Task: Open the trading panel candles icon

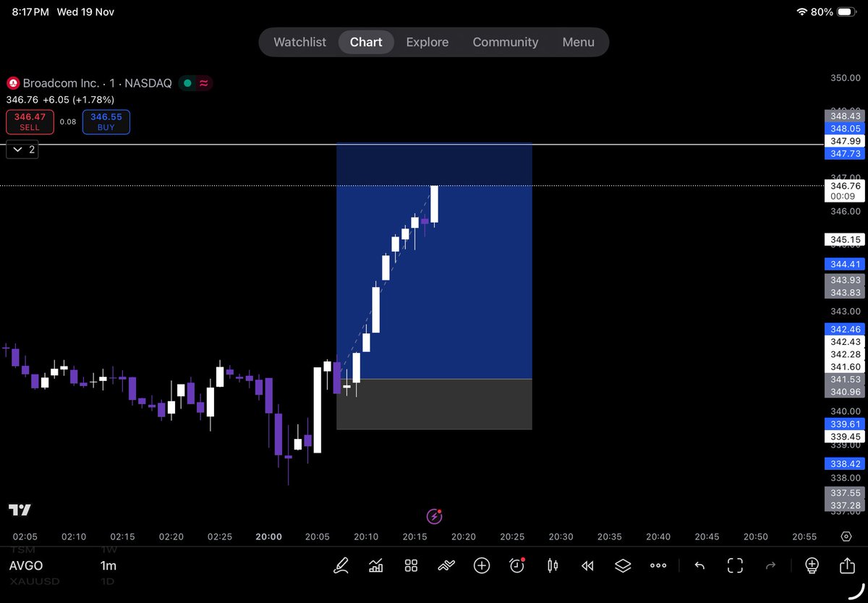Action: pyautogui.click(x=552, y=565)
